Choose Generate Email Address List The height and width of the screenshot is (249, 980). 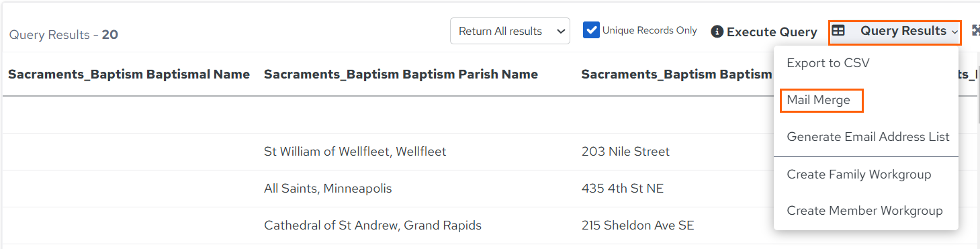coord(868,137)
